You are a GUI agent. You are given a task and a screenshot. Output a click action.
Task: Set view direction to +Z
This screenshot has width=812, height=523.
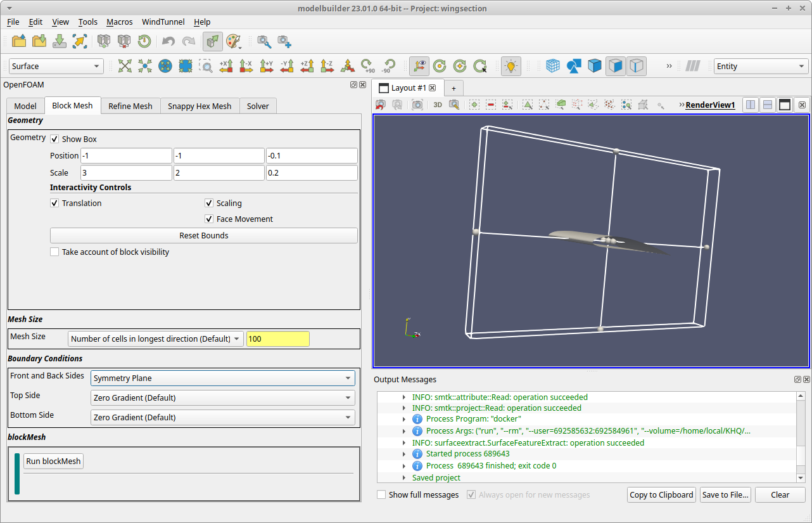pyautogui.click(x=307, y=66)
